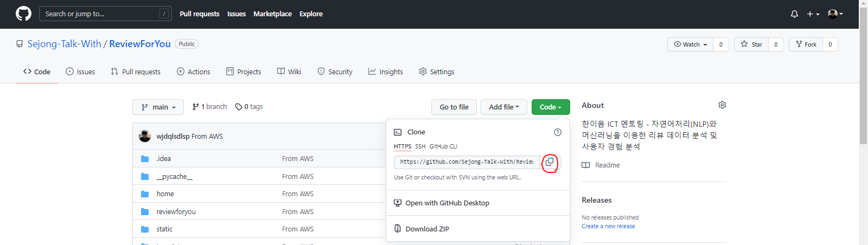The height and width of the screenshot is (245, 868).
Task: Click the help icon in Clone panel
Action: coord(557,132)
